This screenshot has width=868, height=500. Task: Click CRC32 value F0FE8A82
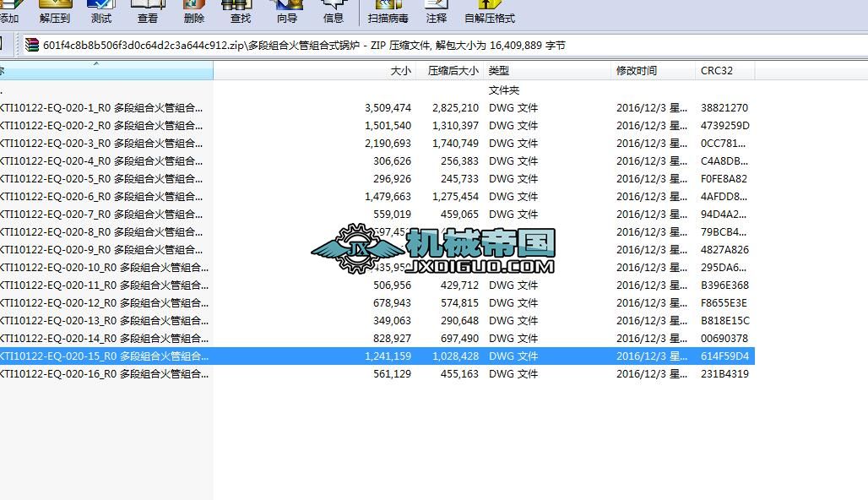tap(724, 178)
